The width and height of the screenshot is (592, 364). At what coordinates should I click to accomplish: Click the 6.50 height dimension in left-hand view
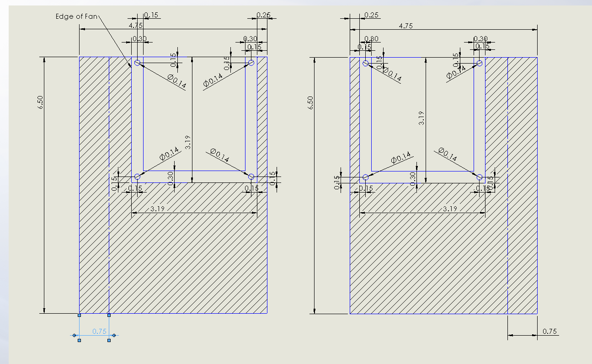click(41, 102)
